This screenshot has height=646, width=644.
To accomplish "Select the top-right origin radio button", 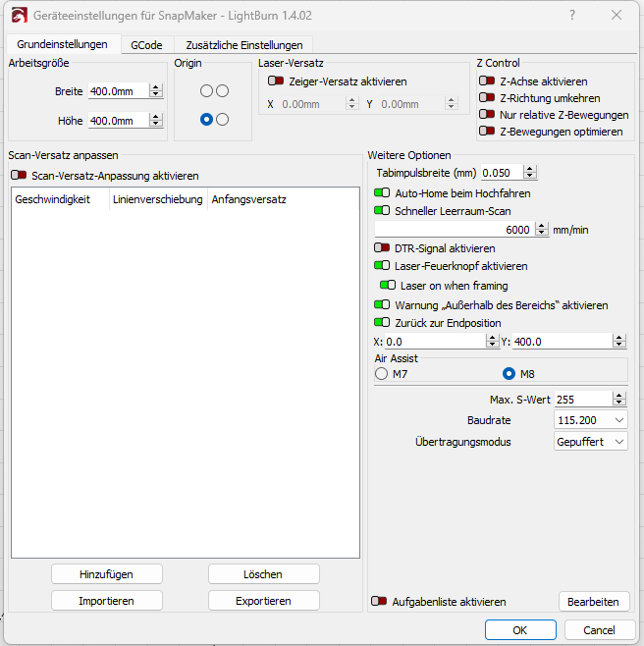I will pyautogui.click(x=222, y=90).
